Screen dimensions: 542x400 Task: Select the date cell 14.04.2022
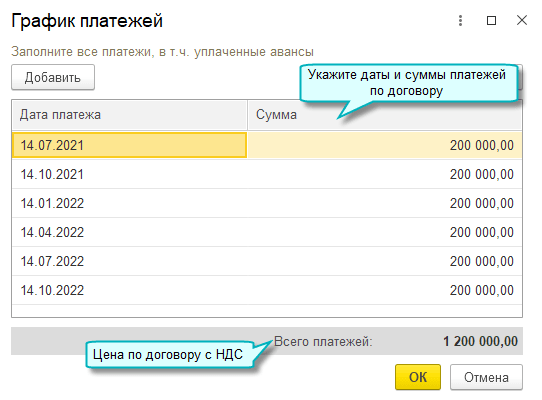[129, 232]
